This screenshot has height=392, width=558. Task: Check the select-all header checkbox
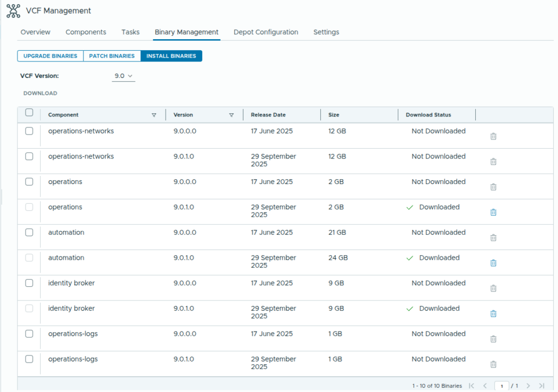[29, 113]
